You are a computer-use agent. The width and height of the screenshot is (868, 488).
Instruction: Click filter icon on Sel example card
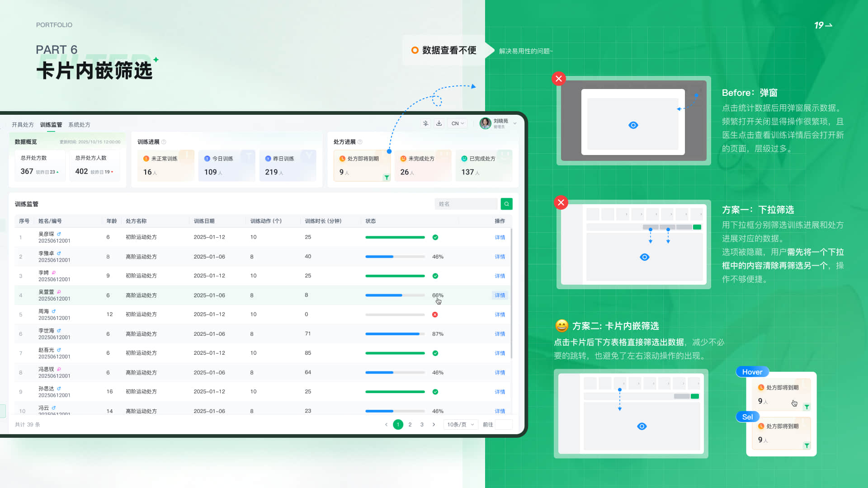pos(807,446)
